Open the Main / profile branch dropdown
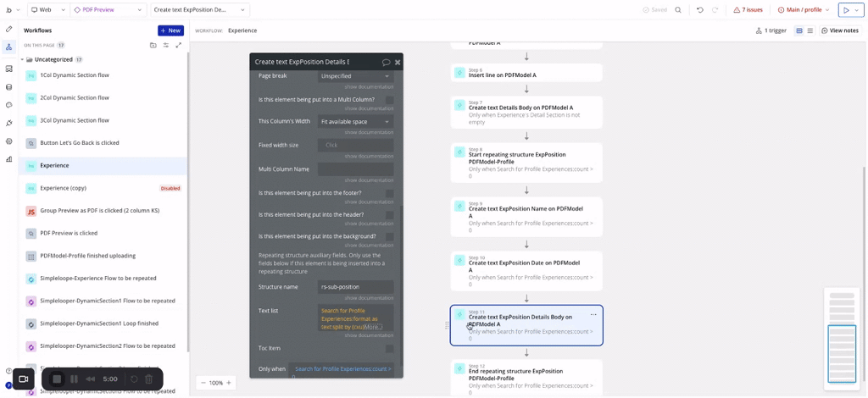Screen dimensions: 868x398 [x=804, y=10]
